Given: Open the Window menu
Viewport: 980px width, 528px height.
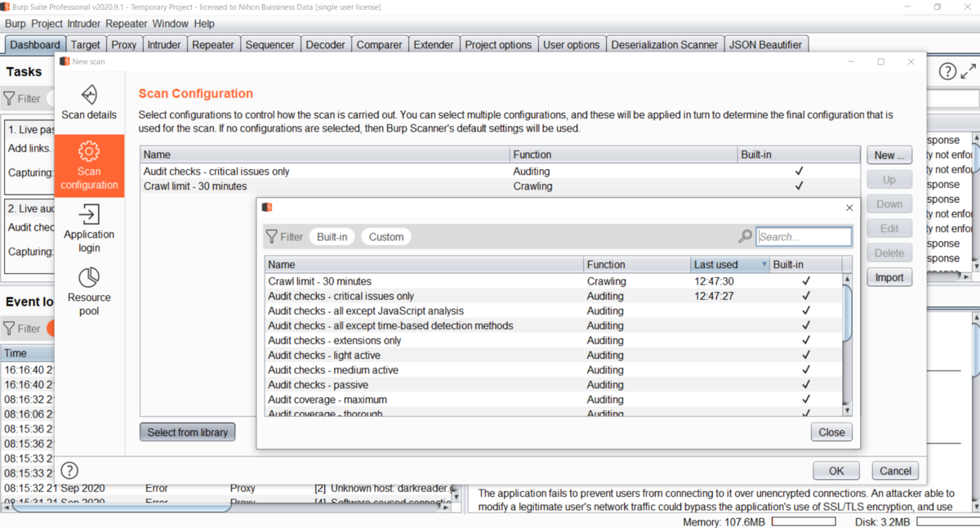Looking at the screenshot, I should coord(170,24).
